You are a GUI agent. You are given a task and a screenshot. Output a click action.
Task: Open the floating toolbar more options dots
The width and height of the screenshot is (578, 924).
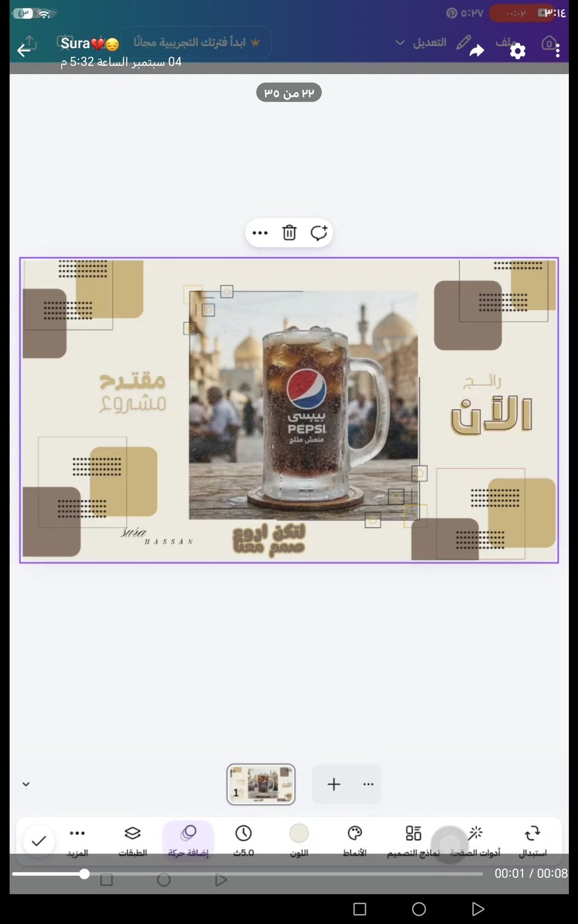tap(260, 233)
